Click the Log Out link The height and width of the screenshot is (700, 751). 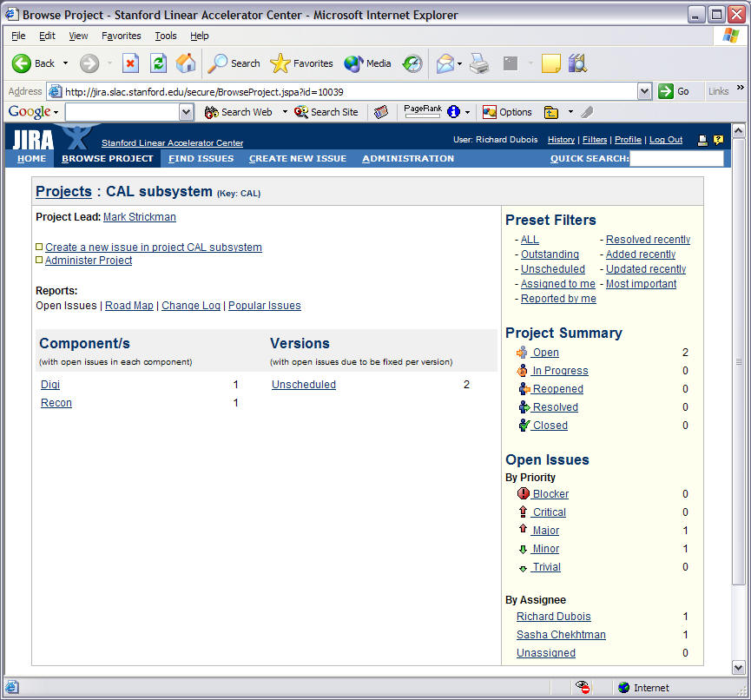coord(666,140)
